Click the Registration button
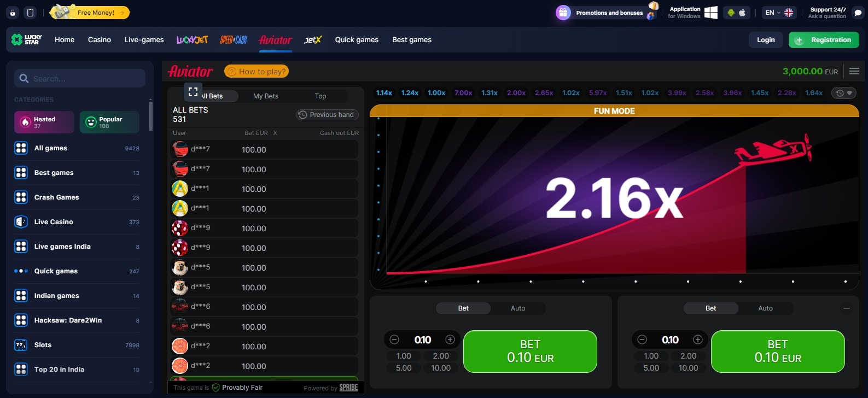Screen dimensions: 868x398 click(824, 40)
